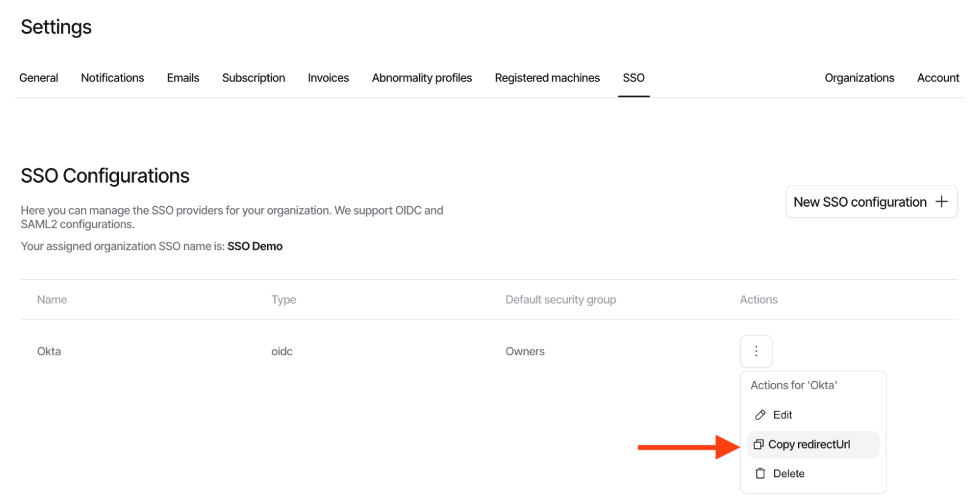Click the plus icon for new SSO configuration
Image resolution: width=980 pixels, height=499 pixels.
(x=941, y=202)
